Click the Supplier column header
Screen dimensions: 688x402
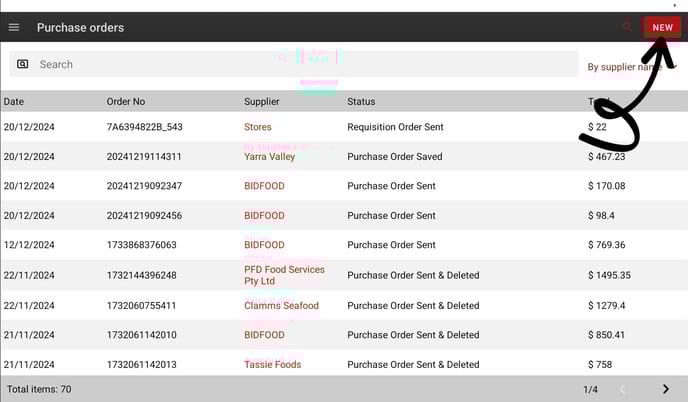coord(262,102)
